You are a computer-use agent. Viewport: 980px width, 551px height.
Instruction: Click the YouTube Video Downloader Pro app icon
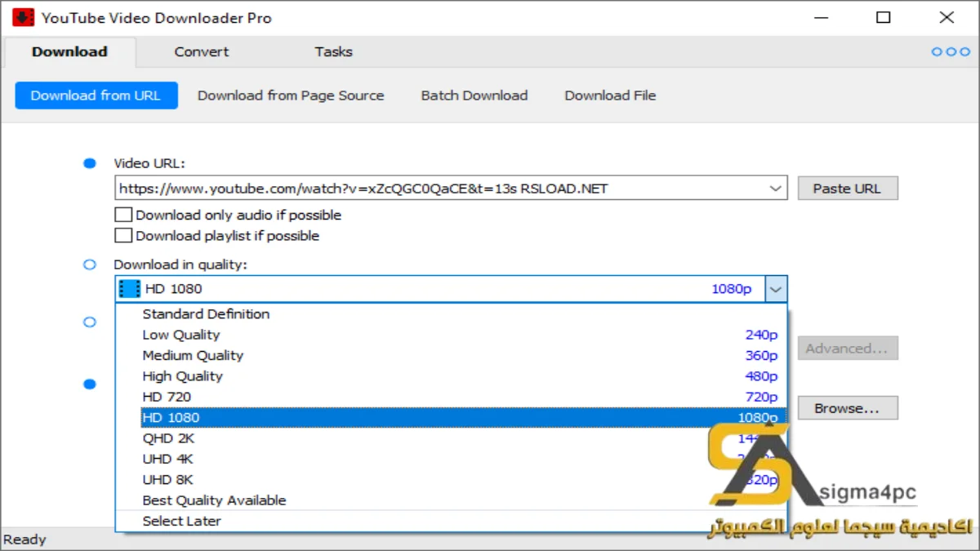point(22,17)
